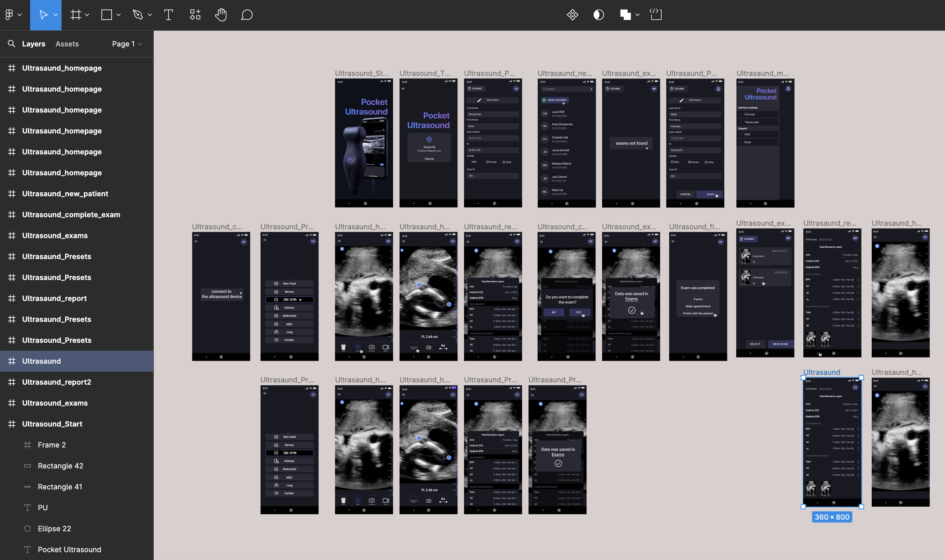Viewport: 945px width, 560px height.
Task: Switch to the Layers tab
Action: click(x=34, y=44)
